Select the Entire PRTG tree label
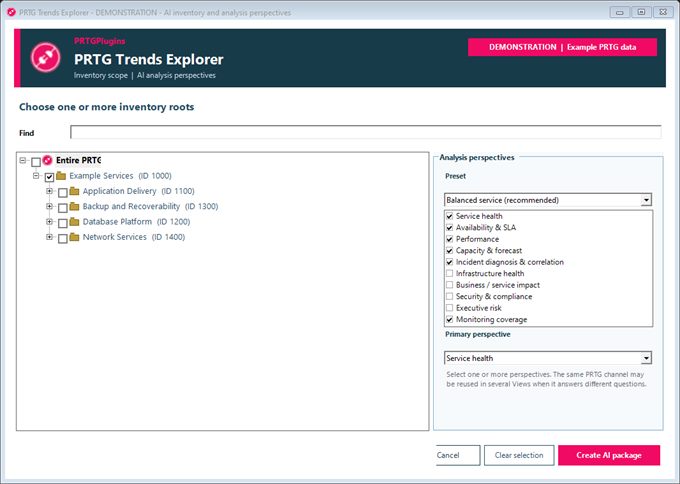The image size is (680, 484). pyautogui.click(x=78, y=160)
